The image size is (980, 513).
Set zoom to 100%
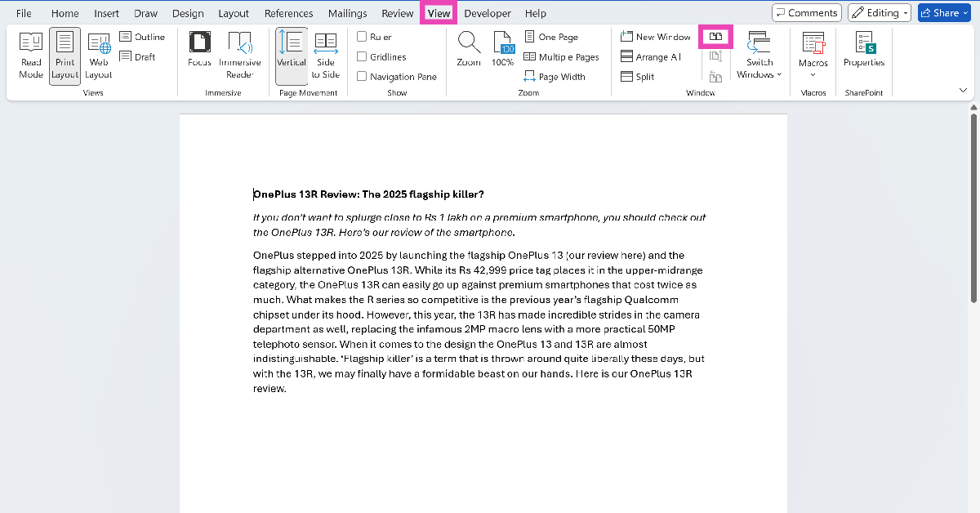click(503, 51)
